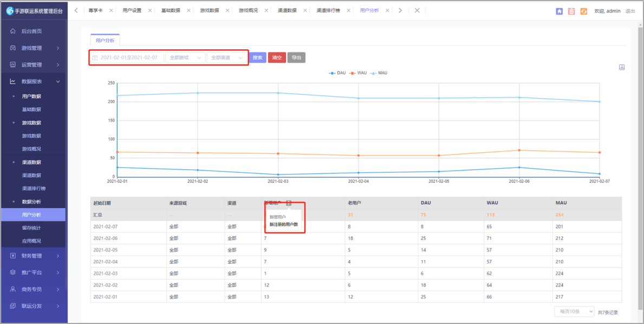Collapse the 数据报表 sidebar menu
Viewport: 644px width, 324px height.
[33, 82]
